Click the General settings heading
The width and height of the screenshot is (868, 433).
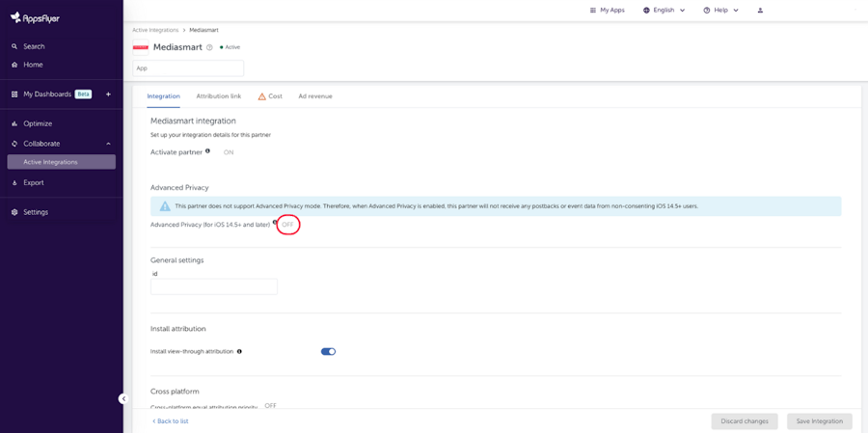pos(177,260)
